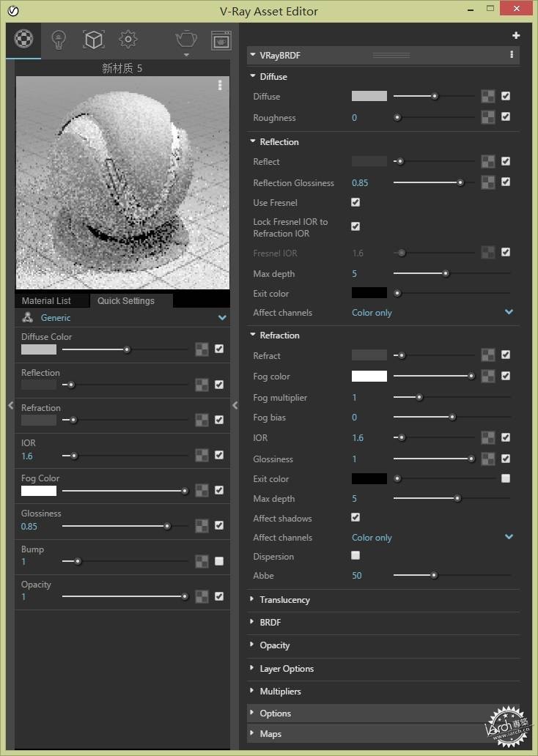
Task: Open the Materials category icon
Action: pyautogui.click(x=23, y=39)
